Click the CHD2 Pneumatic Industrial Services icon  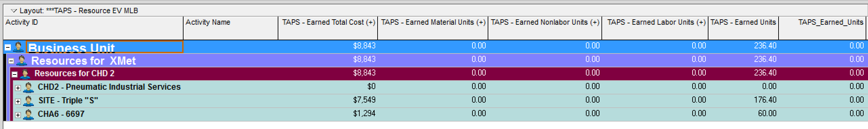[x=28, y=87]
